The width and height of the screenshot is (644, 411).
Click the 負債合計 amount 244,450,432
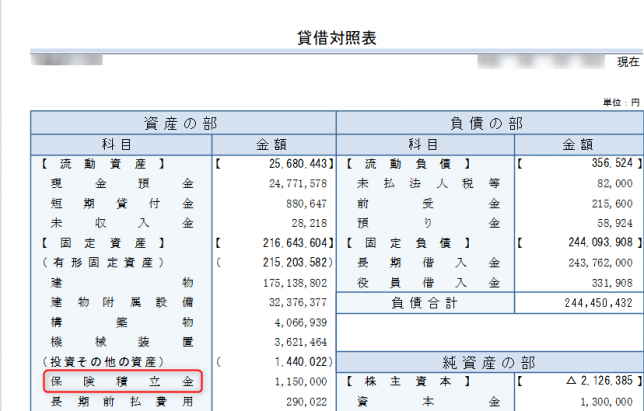click(598, 303)
